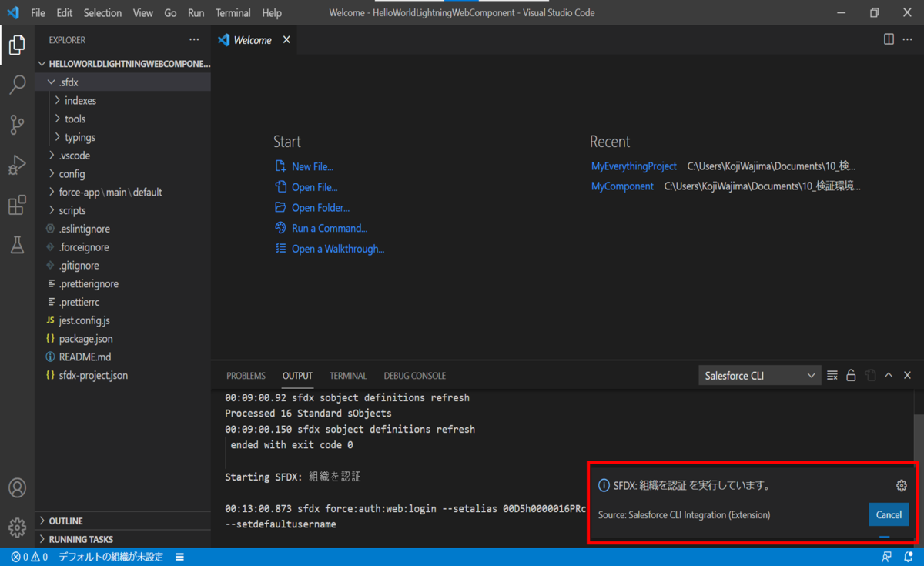
Task: Open the Selection menu
Action: (x=102, y=13)
